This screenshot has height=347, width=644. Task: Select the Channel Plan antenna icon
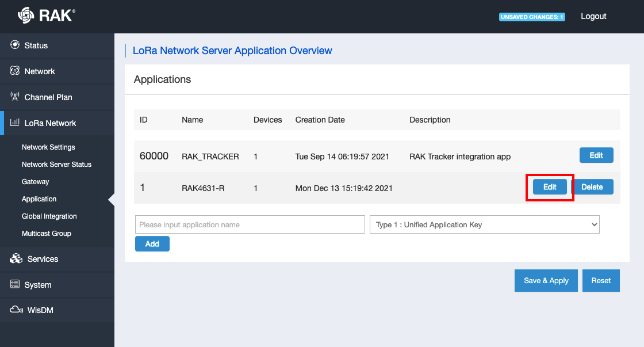[15, 97]
